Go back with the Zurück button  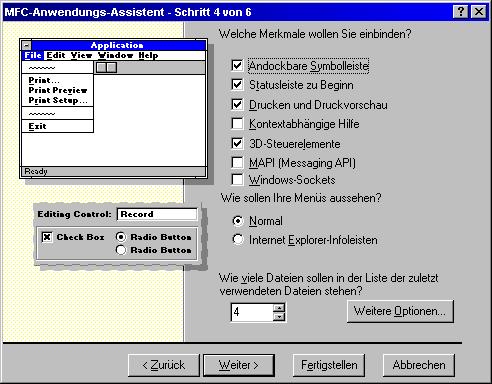point(164,365)
